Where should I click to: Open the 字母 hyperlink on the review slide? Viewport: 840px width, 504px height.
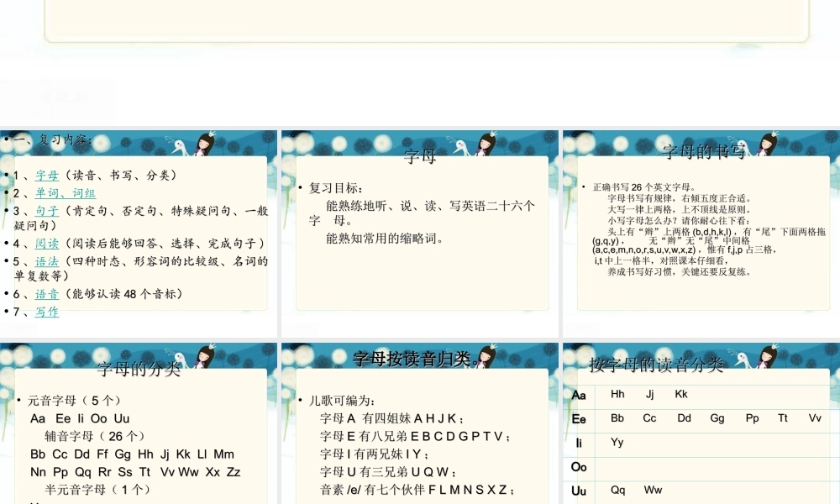pyautogui.click(x=46, y=176)
